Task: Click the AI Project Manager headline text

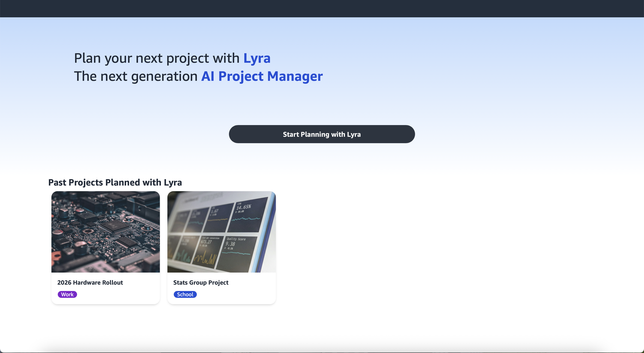Action: [262, 76]
